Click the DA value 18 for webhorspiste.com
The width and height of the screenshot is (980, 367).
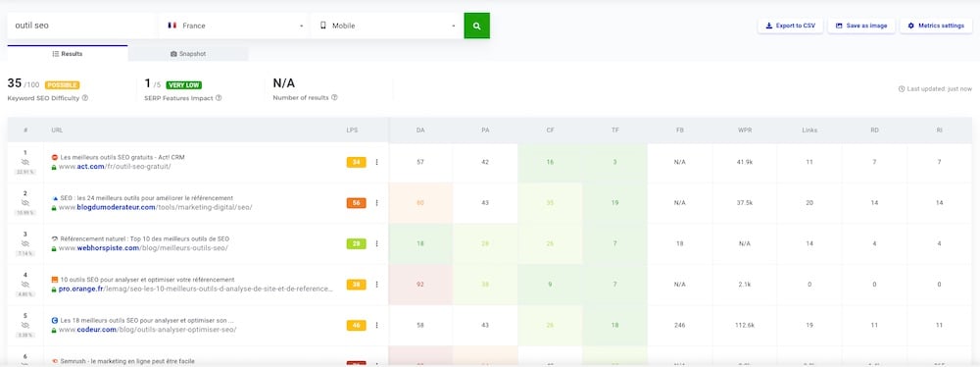(x=420, y=243)
